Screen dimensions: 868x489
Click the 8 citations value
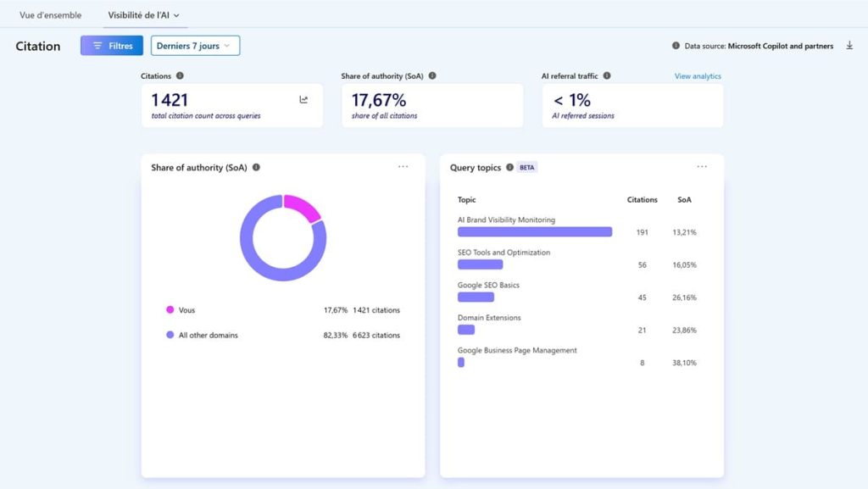point(643,363)
